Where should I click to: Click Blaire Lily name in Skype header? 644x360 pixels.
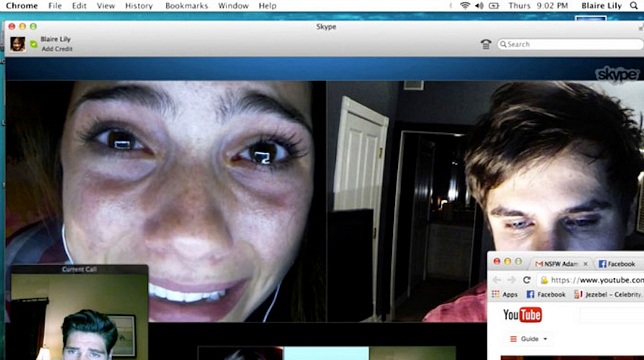[x=55, y=39]
